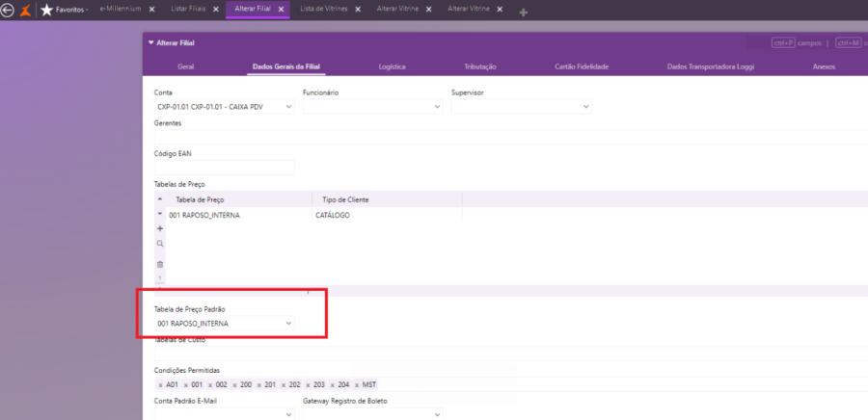Click the Código EAN input field
This screenshot has height=420, width=868.
pyautogui.click(x=224, y=168)
